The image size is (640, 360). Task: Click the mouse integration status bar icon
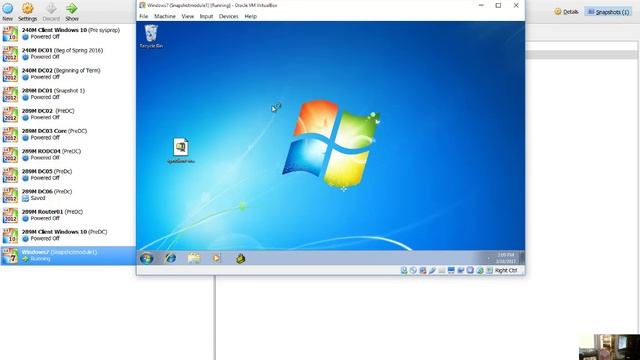(x=480, y=270)
